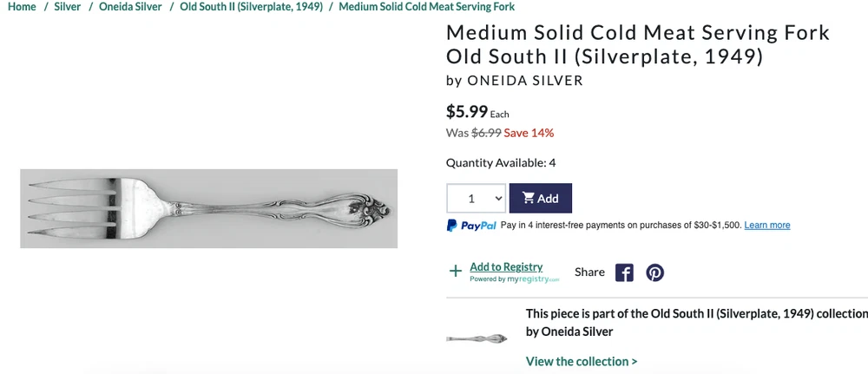
Task: Open the PayPal Learn more link
Action: 767,226
